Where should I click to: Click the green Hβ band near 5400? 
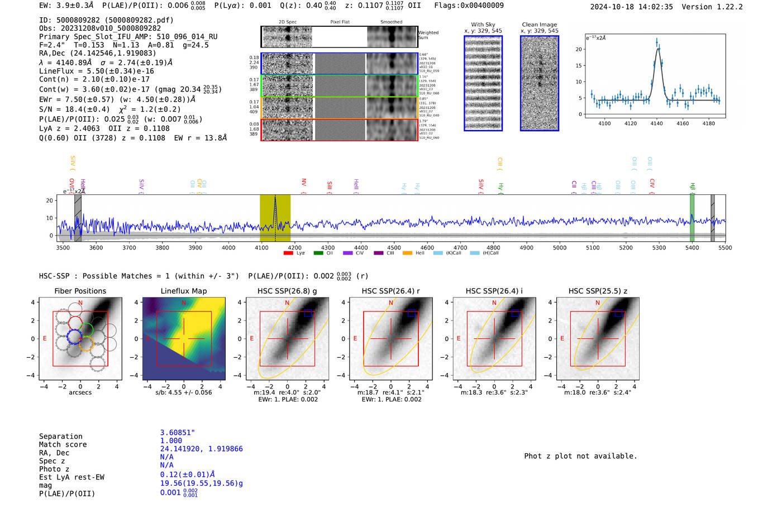click(x=692, y=218)
